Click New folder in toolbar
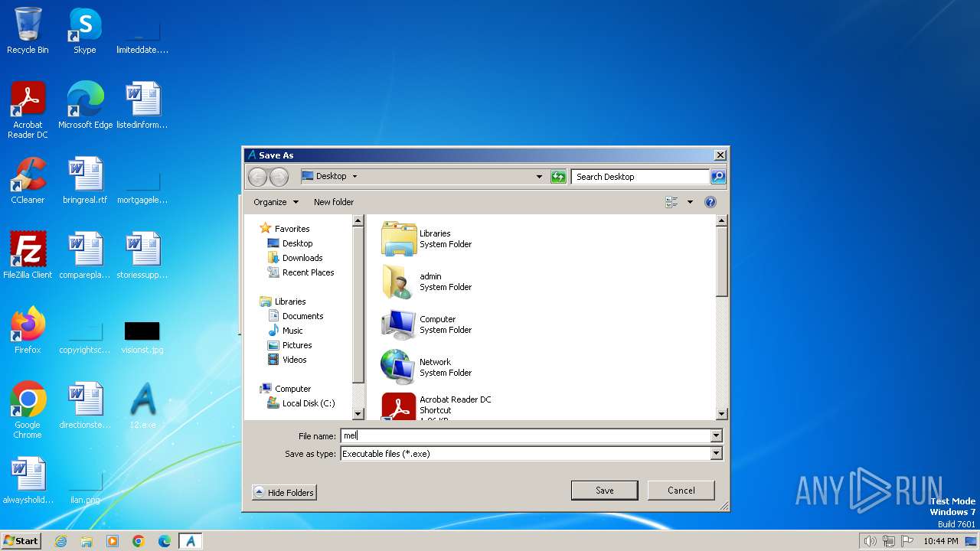 [334, 202]
